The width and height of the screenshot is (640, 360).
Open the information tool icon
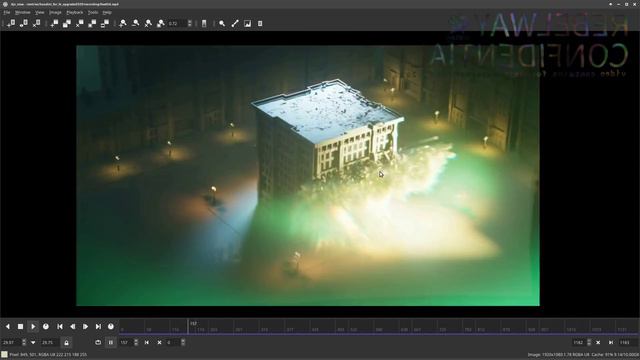point(260,23)
